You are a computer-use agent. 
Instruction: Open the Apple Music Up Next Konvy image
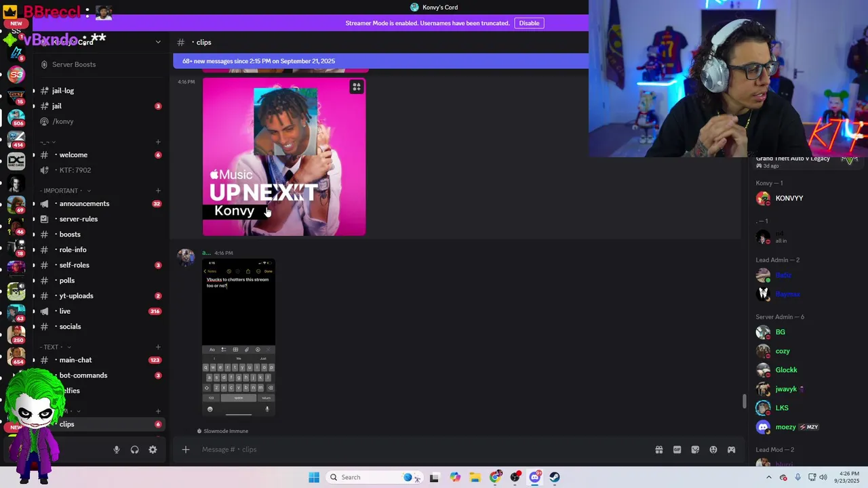coord(284,157)
